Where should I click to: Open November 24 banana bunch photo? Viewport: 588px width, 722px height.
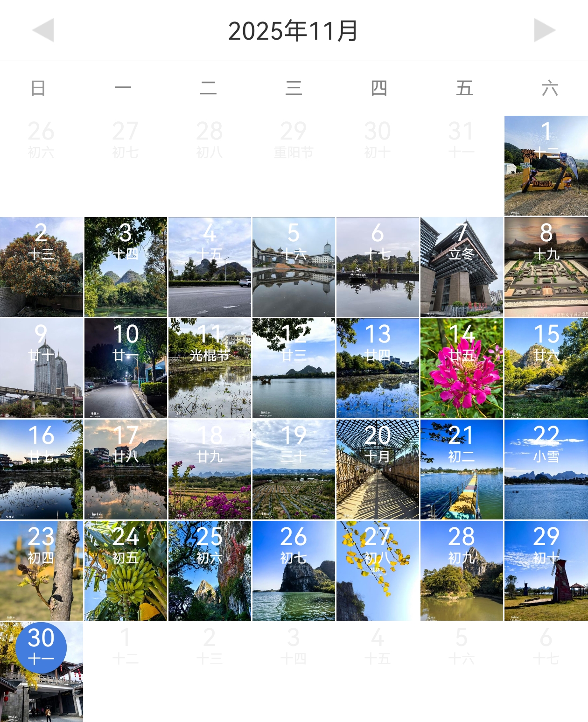coord(126,571)
